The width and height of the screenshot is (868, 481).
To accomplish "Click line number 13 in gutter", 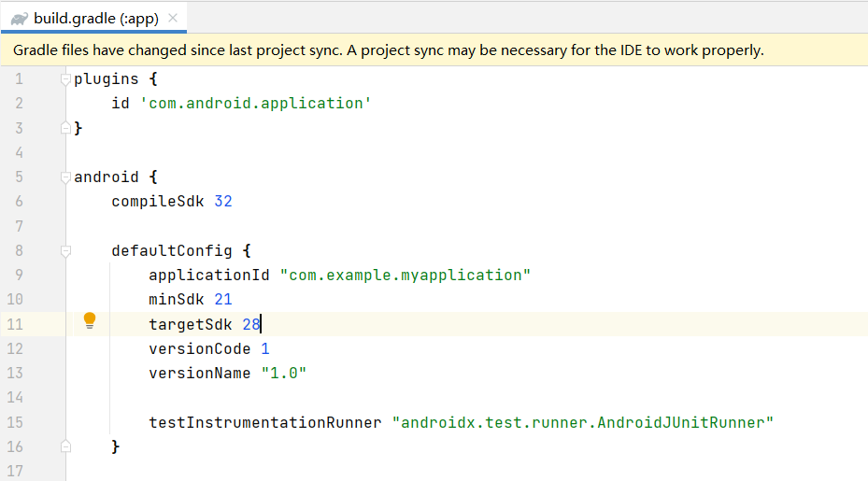I will pos(15,373).
